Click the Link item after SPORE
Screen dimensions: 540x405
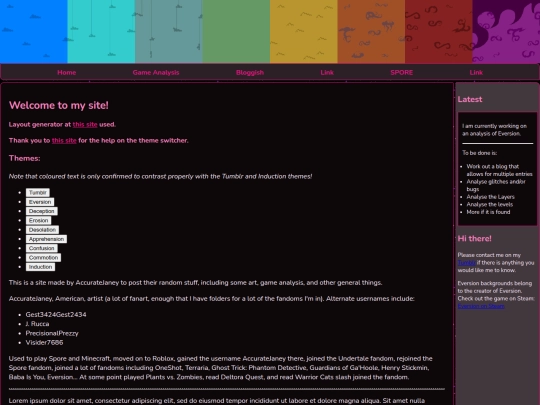pos(476,72)
